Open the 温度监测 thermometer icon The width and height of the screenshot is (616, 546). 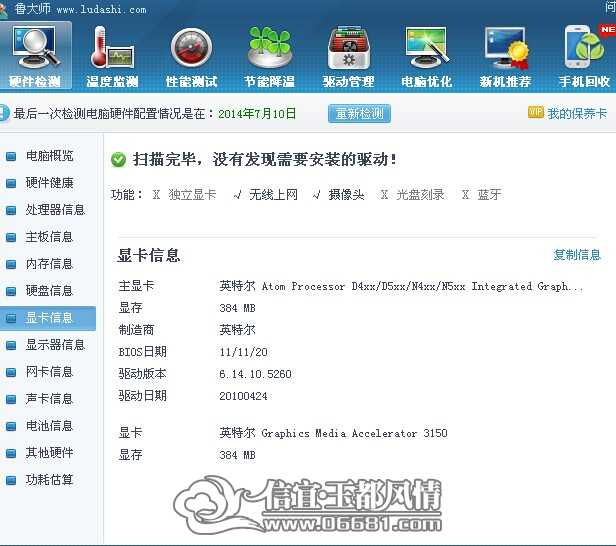(112, 56)
